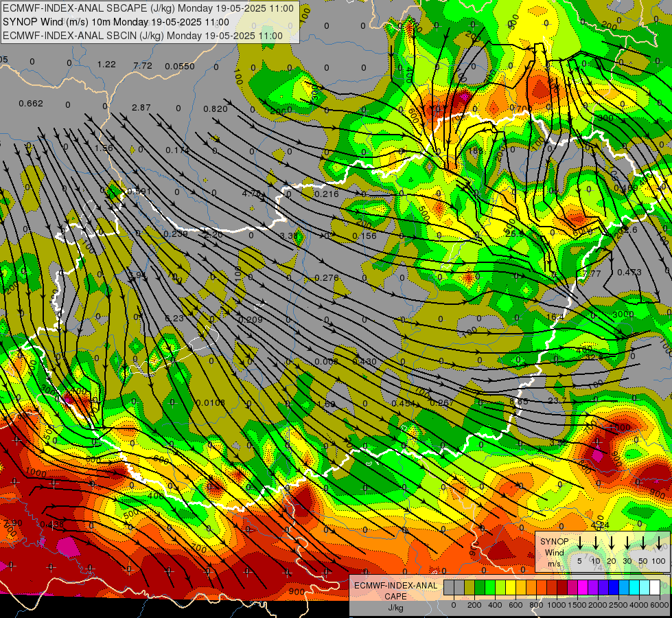Viewport: 672px width, 618px height.
Task: Click the 0.430 value on the map
Action: [x=364, y=362]
